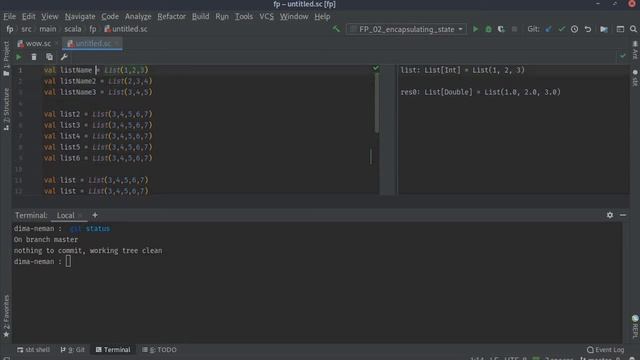Open the 9: Git tool window

72,350
